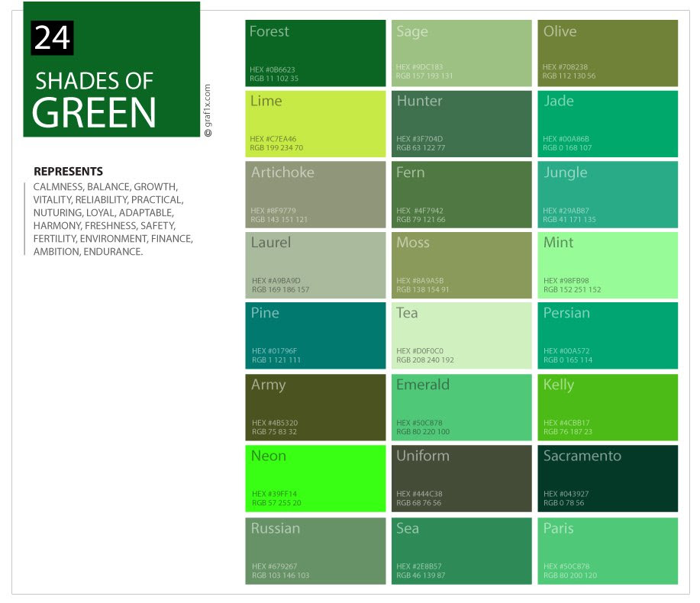Click the Mint color swatch
Screen dimensions: 700x603
[608, 264]
